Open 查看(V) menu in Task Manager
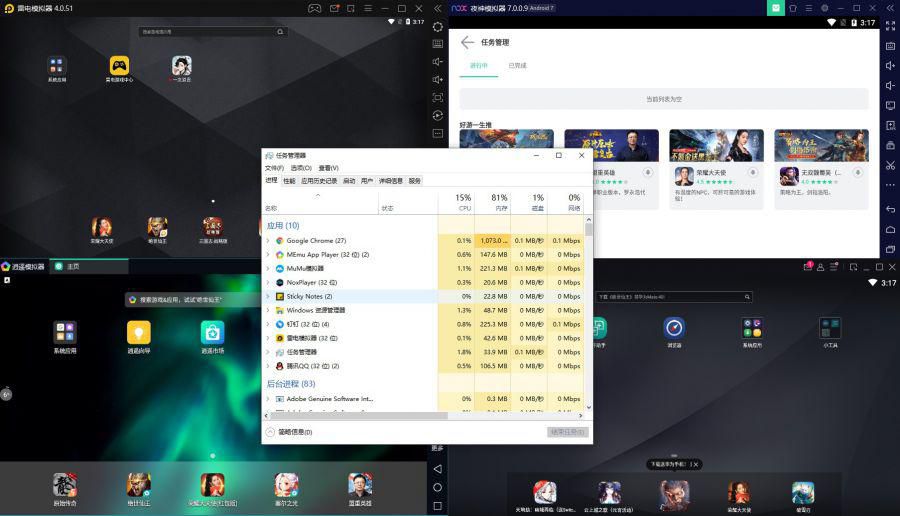 328,168
